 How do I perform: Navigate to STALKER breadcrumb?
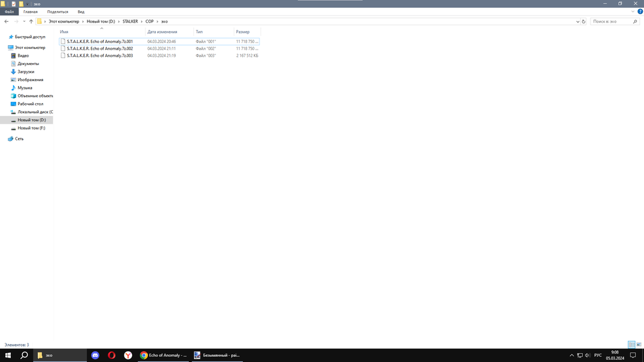pyautogui.click(x=130, y=21)
